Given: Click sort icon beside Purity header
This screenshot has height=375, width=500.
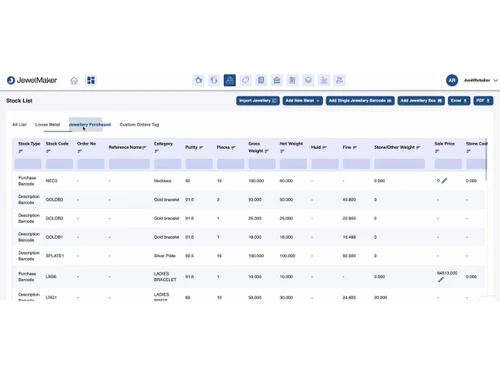Looking at the screenshot, I should coord(201,147).
